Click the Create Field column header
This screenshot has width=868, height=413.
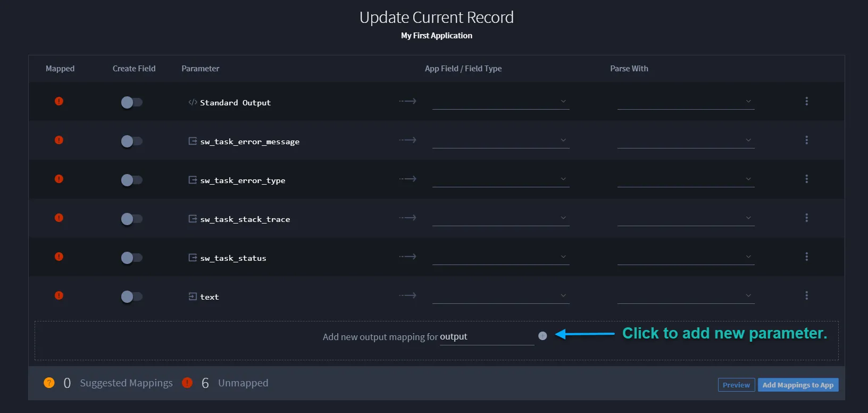[x=134, y=69]
